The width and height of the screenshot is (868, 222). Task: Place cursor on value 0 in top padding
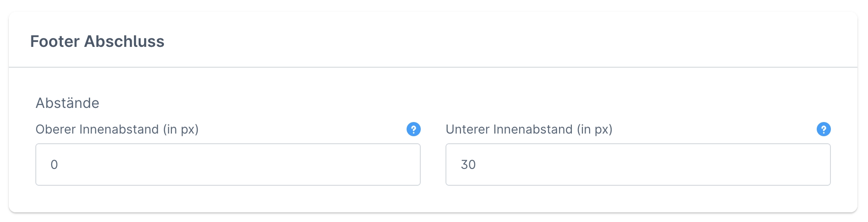[x=54, y=165]
